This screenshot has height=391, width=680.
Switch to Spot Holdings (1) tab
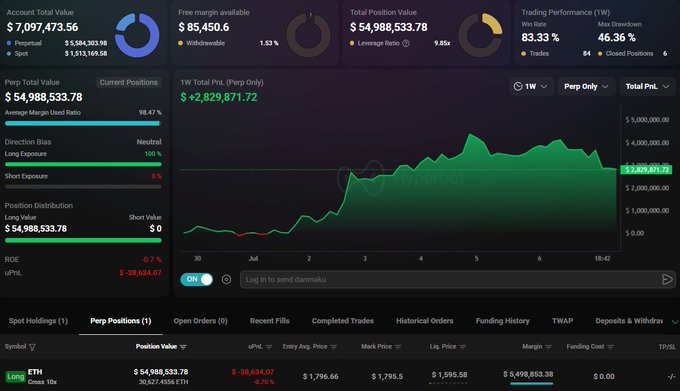[x=38, y=321]
